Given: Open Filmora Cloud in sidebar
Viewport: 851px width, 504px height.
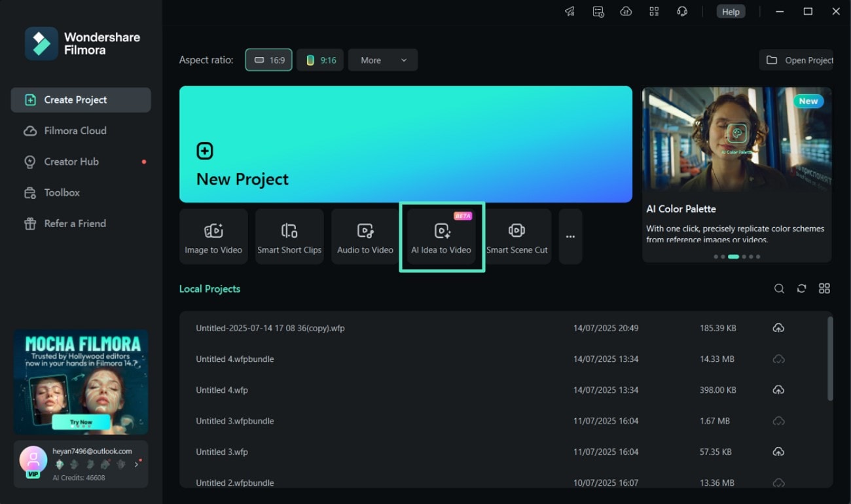Looking at the screenshot, I should point(81,130).
